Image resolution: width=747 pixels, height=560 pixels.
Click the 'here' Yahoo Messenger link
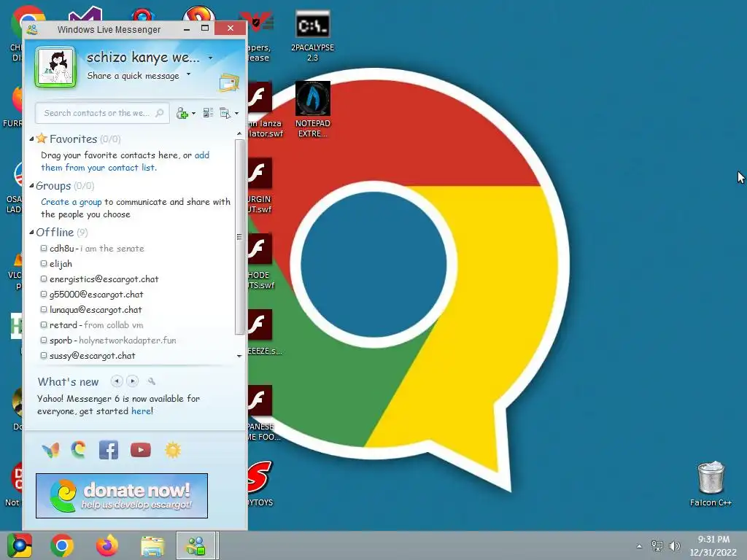click(141, 411)
